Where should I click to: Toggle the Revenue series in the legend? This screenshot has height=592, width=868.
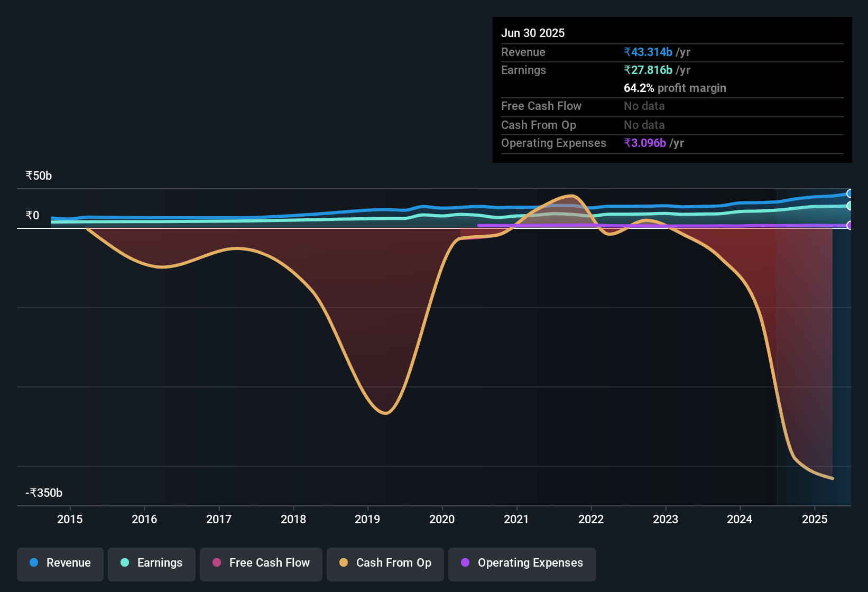(x=60, y=563)
